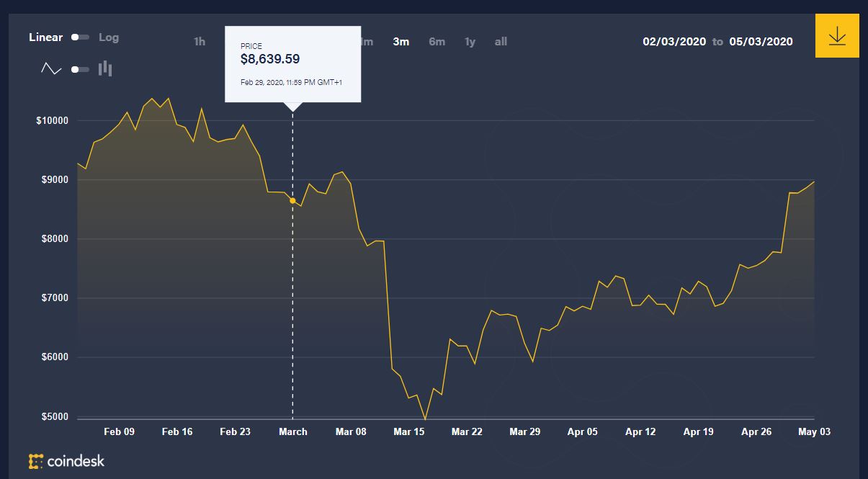The height and width of the screenshot is (479, 868).
Task: Open the end date 05/03/2020 picker
Action: (761, 42)
